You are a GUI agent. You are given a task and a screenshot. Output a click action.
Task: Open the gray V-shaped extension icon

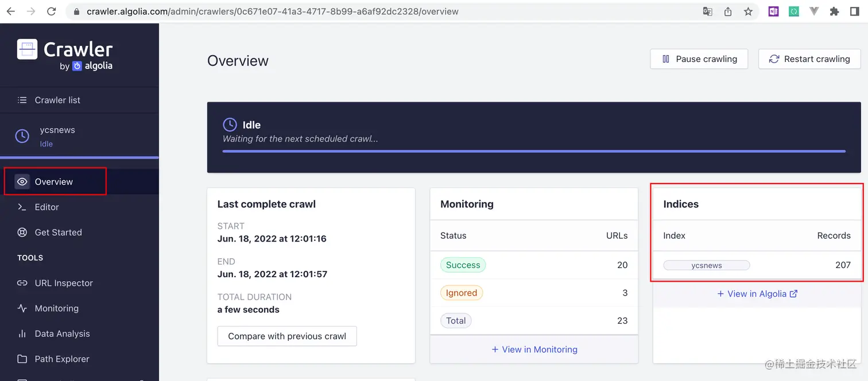[814, 11]
